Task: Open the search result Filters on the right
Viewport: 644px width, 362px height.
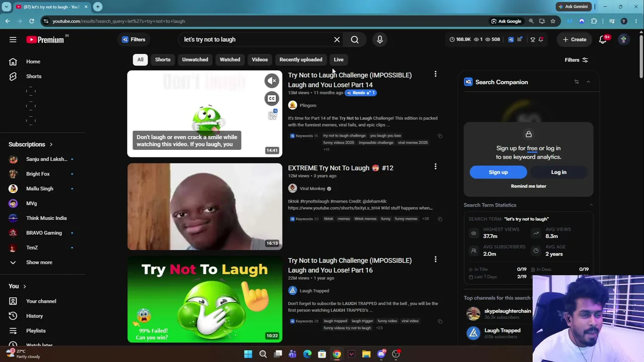Action: [x=576, y=60]
